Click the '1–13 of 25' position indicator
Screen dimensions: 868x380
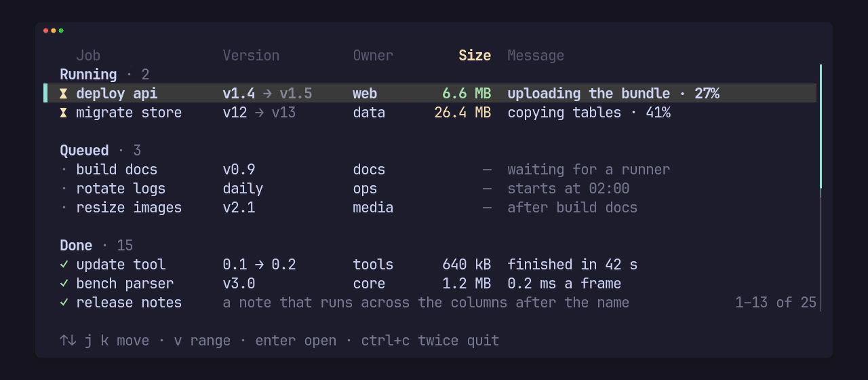pos(776,303)
